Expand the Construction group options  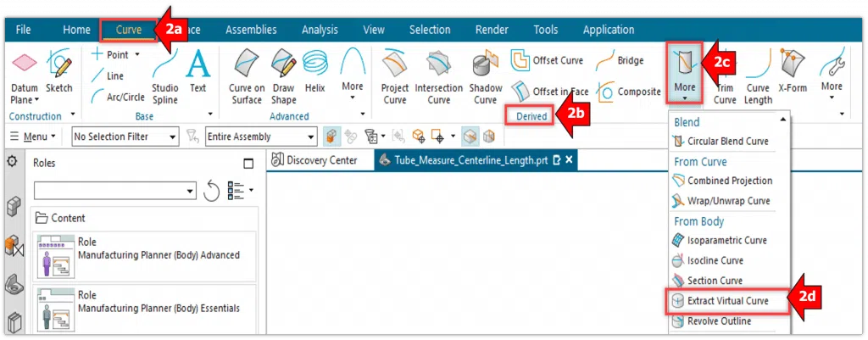[x=73, y=114]
